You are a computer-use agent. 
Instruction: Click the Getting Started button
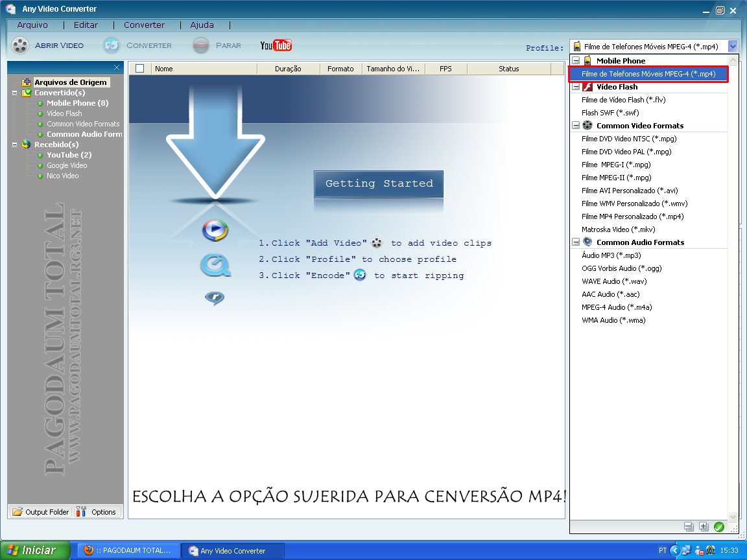(x=379, y=183)
